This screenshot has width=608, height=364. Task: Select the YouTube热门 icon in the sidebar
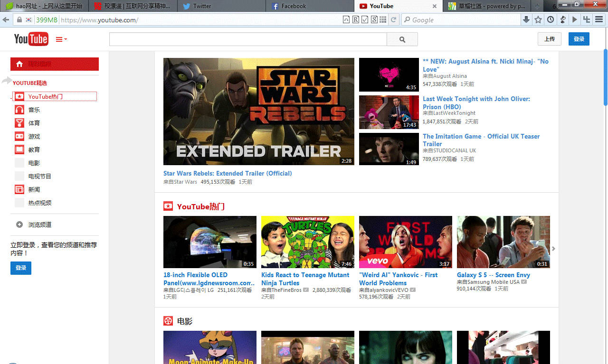19,96
